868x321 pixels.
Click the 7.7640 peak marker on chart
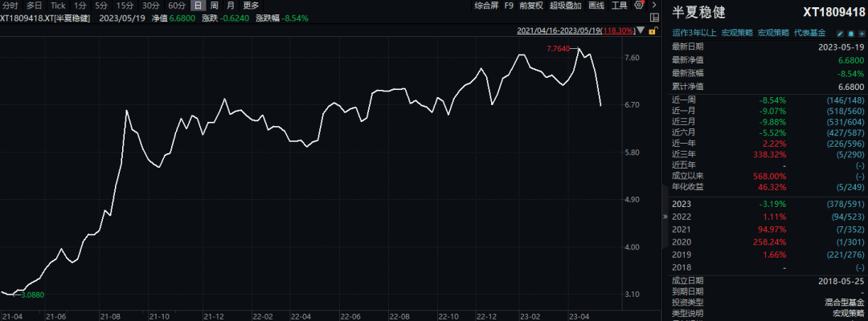tap(559, 49)
